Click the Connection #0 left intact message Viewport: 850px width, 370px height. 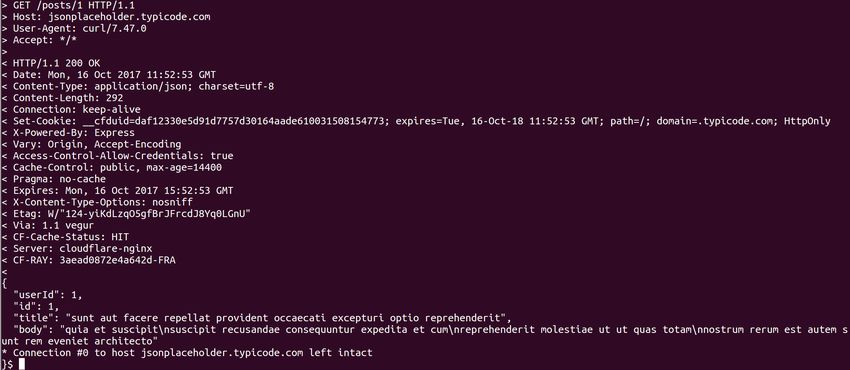187,353
